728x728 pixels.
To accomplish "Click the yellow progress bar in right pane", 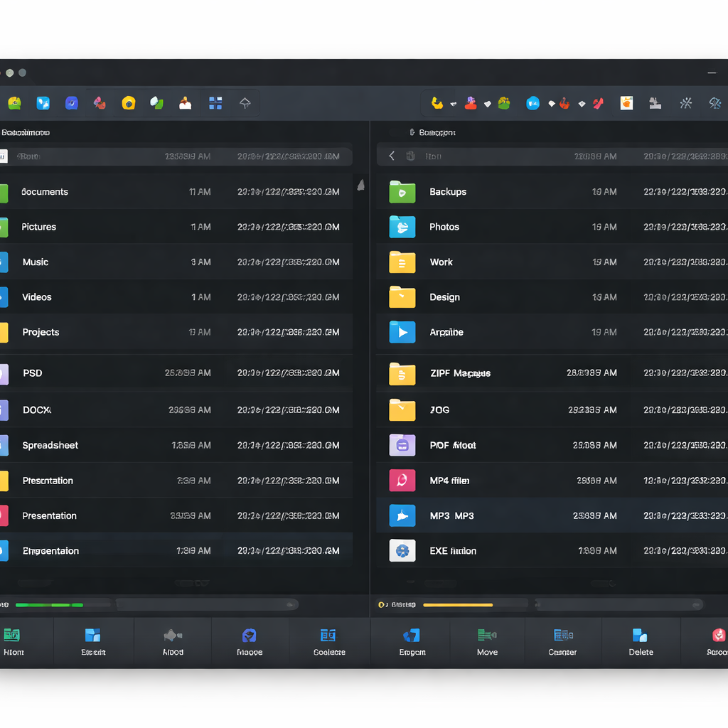I will 458,605.
